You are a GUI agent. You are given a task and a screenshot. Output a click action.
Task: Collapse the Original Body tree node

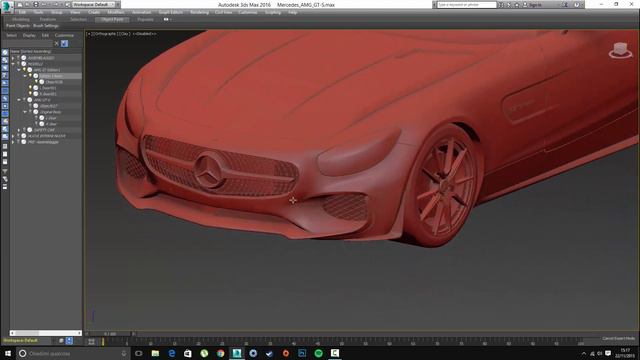coord(25,112)
